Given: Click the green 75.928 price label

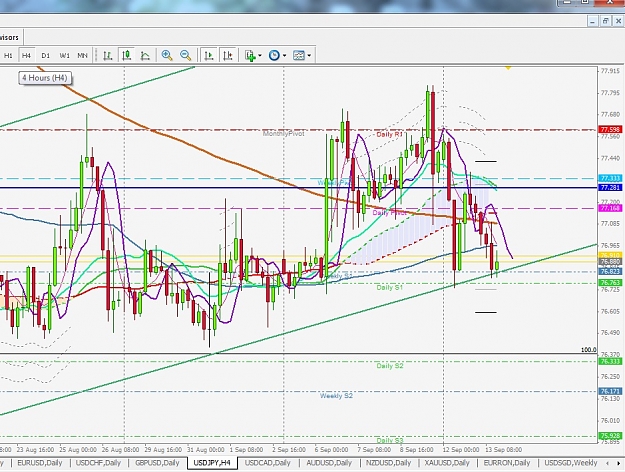Looking at the screenshot, I should [x=610, y=436].
